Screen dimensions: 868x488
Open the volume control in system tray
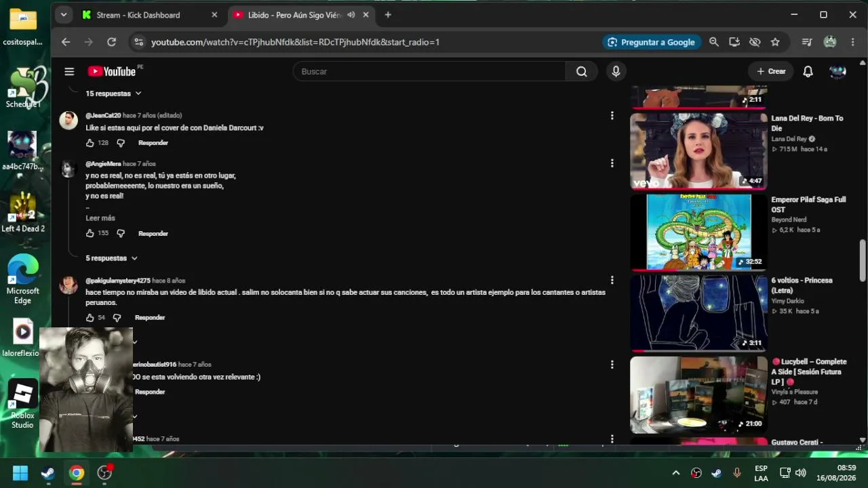coord(801,473)
